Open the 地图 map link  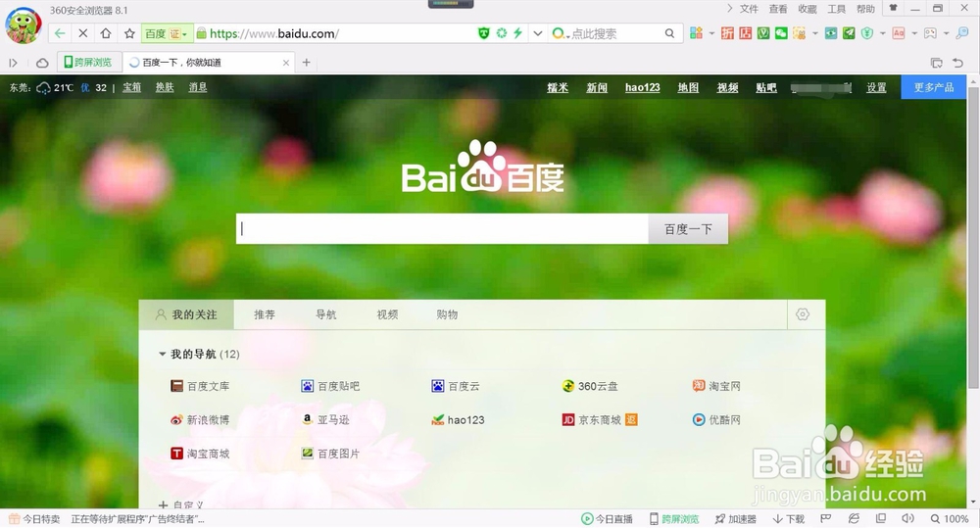coord(688,87)
